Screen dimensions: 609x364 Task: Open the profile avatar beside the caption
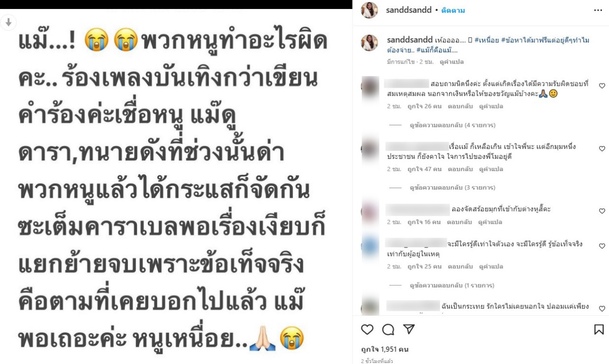click(369, 42)
